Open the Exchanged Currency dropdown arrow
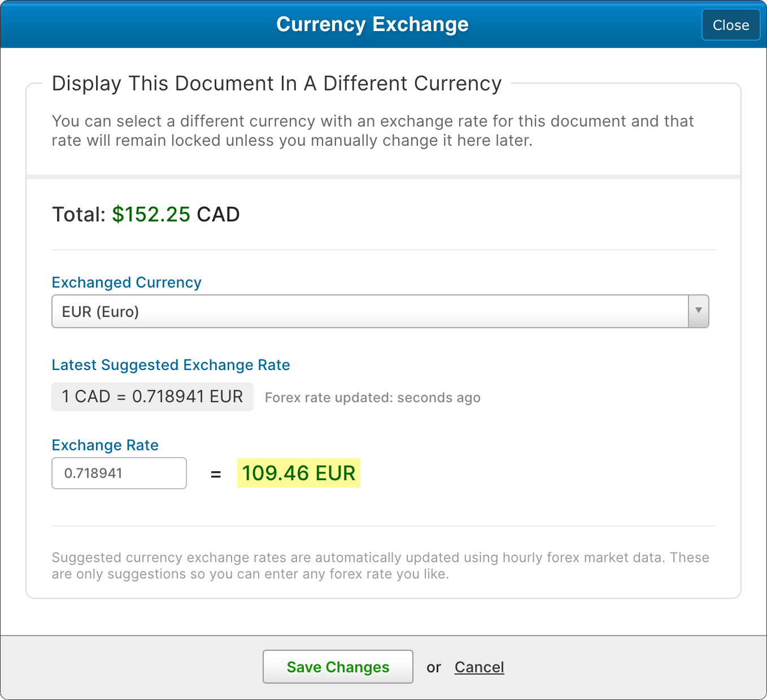This screenshot has width=767, height=700. click(x=698, y=311)
